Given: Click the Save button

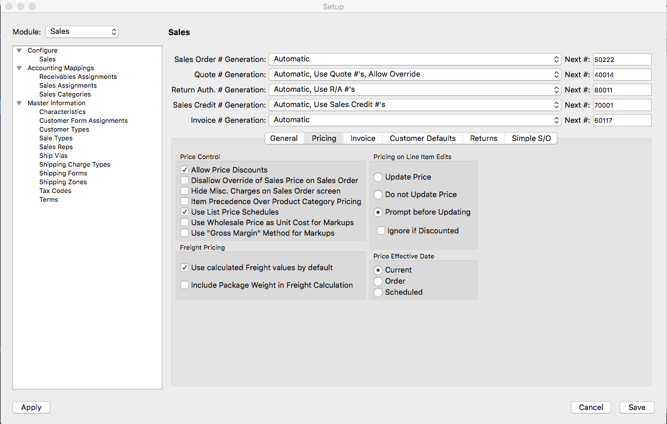Looking at the screenshot, I should coord(637,407).
